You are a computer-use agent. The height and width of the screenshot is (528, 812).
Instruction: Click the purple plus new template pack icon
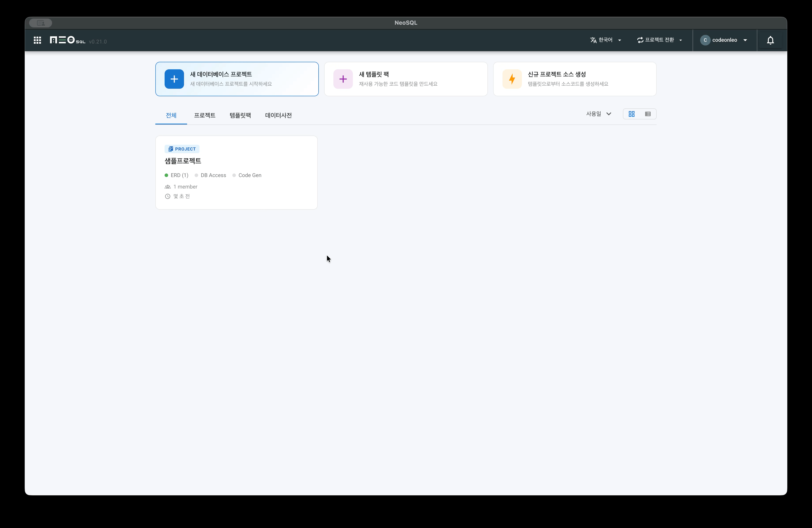(x=343, y=79)
